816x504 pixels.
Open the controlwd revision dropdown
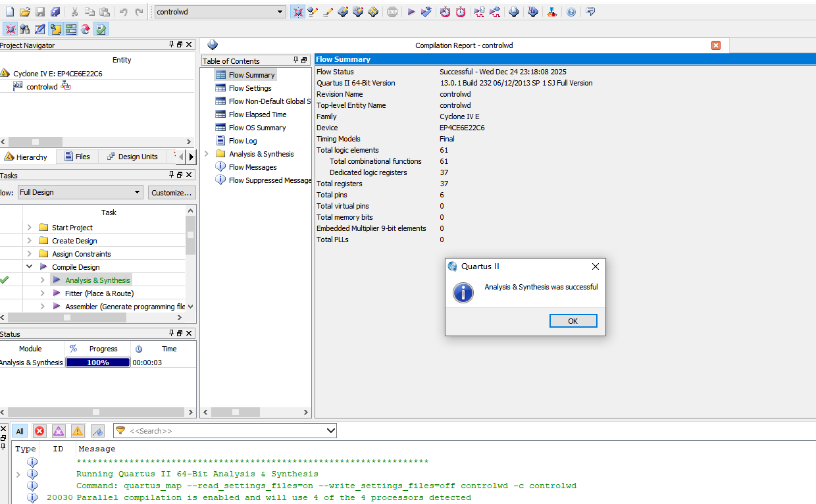click(280, 12)
